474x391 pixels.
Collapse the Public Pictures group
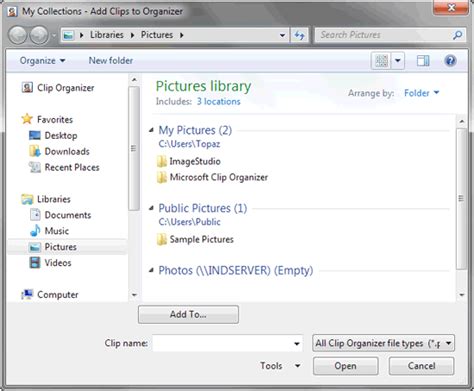click(x=151, y=208)
